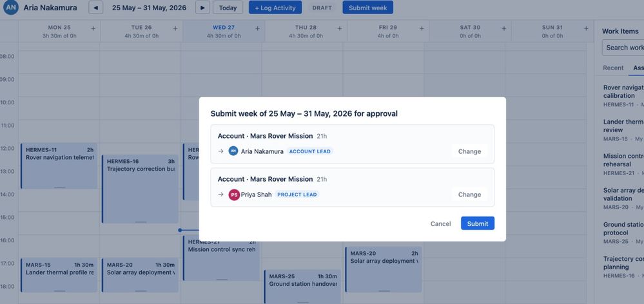The height and width of the screenshot is (304, 644).
Task: Select Rover navigation calibration work item
Action: [623, 95]
